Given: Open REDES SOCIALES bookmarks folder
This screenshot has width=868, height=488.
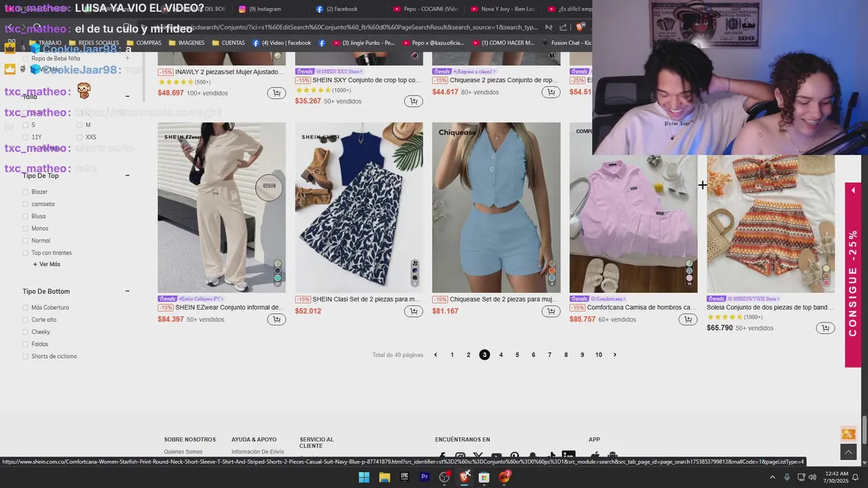Looking at the screenshot, I should coord(93,43).
